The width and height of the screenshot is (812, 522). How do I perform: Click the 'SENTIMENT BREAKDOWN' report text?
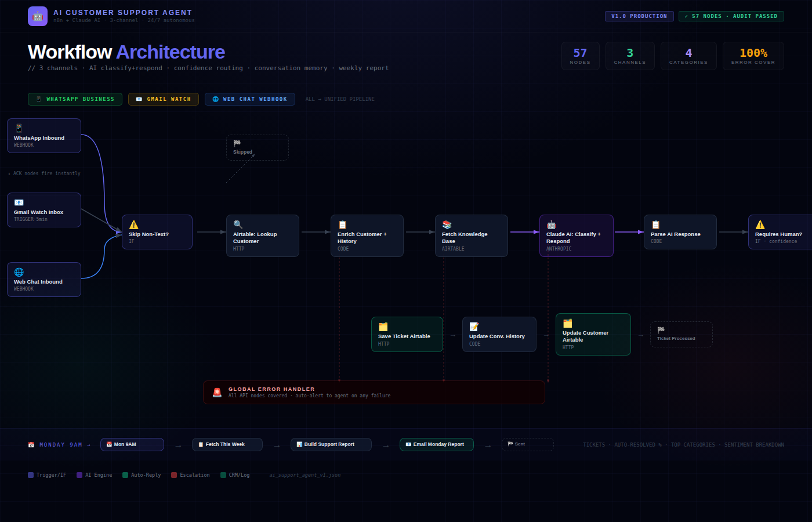point(754,445)
